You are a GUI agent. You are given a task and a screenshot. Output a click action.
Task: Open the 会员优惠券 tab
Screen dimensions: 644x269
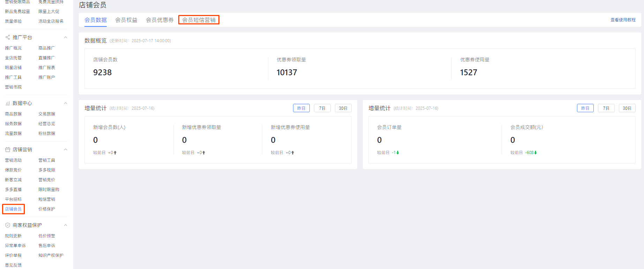[x=159, y=20]
